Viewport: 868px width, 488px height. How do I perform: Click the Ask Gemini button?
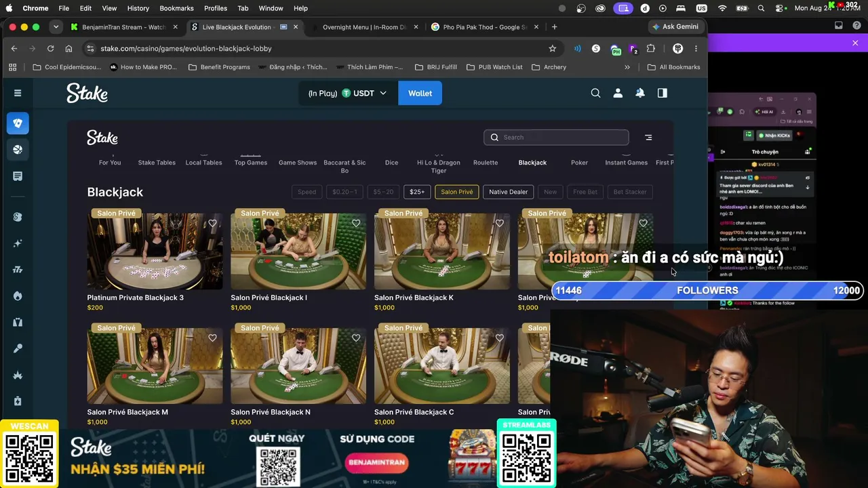tap(675, 27)
